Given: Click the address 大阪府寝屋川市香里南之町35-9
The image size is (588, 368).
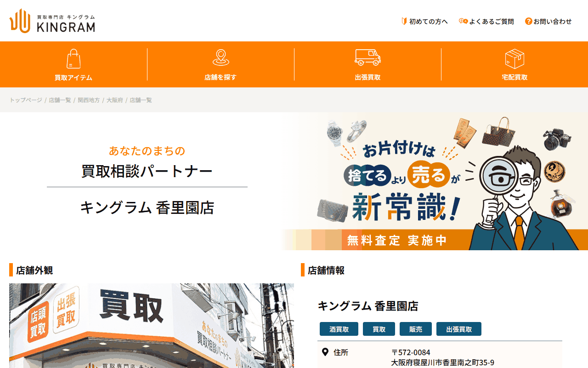Looking at the screenshot, I should [x=443, y=362].
